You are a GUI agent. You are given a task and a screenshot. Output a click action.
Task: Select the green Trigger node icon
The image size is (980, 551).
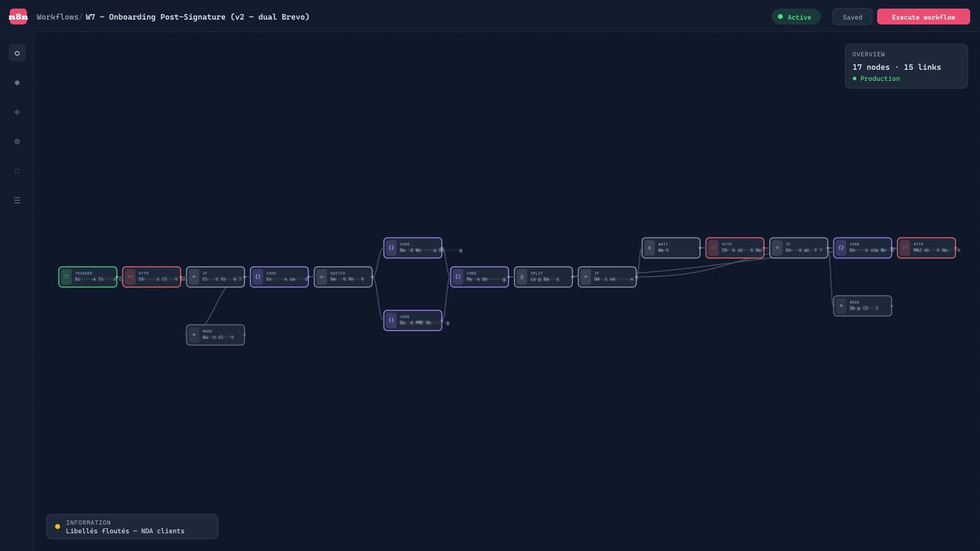tap(66, 277)
